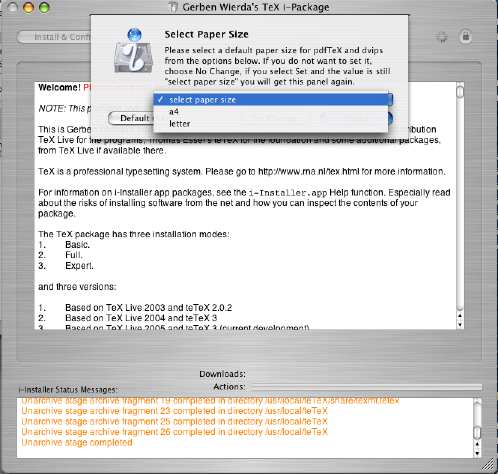
Task: Click the Set button
Action: point(355,118)
